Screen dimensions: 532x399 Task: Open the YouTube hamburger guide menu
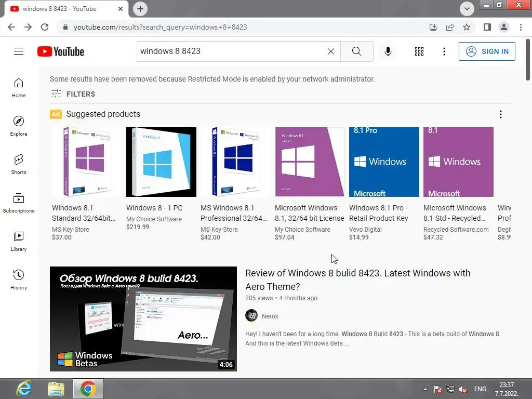[x=19, y=51]
